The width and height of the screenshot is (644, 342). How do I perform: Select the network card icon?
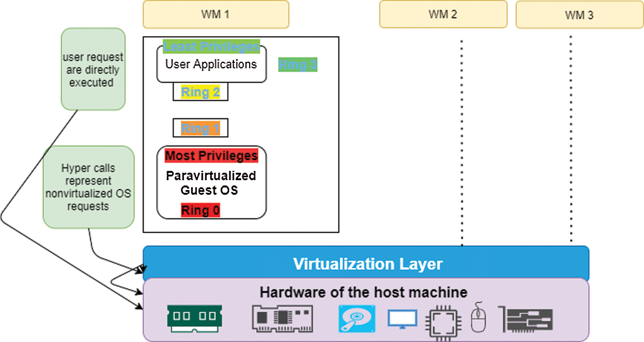pyautogui.click(x=282, y=319)
